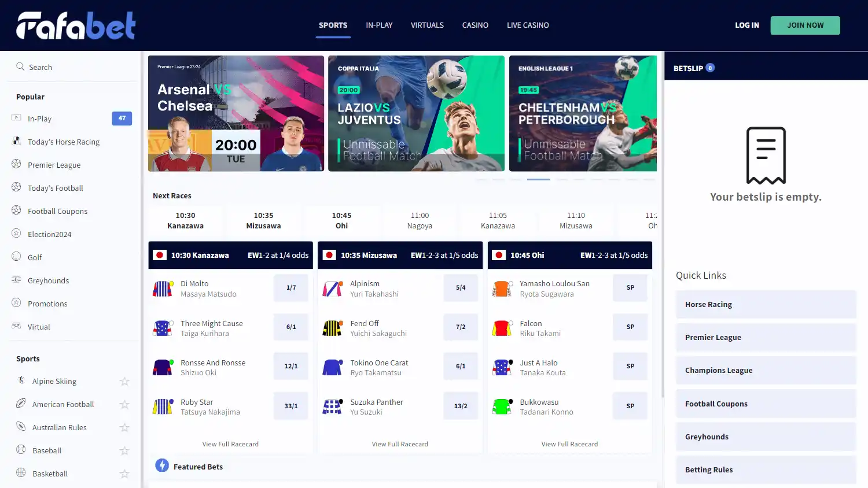Open Greyhounds quick link
This screenshot has width=868, height=488.
pyautogui.click(x=766, y=437)
